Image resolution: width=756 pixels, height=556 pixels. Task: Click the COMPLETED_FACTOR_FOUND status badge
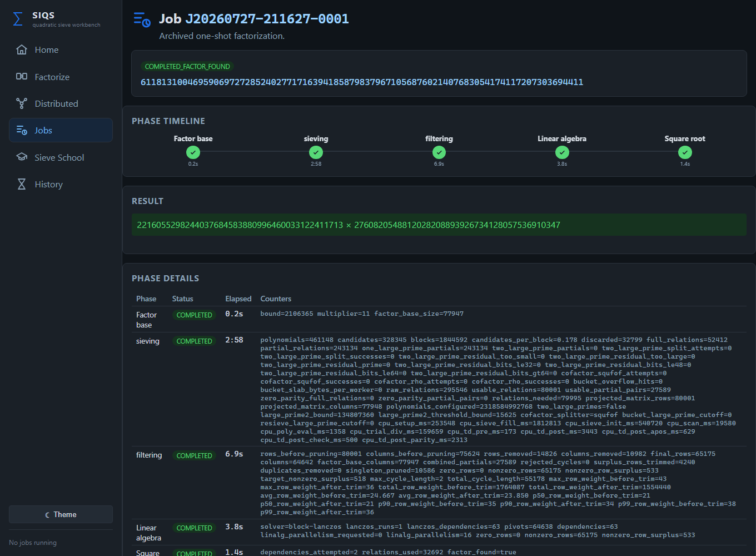click(187, 67)
